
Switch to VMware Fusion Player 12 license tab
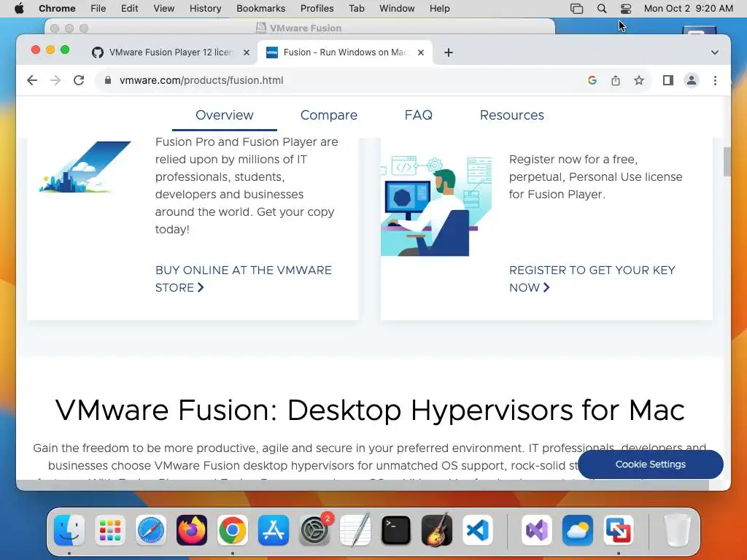(x=170, y=52)
